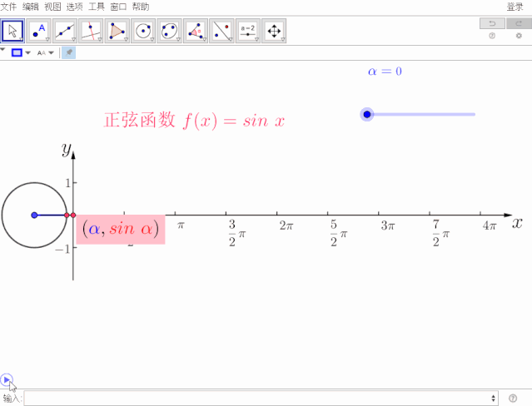The height and width of the screenshot is (406, 532).
Task: Open the 窗口 menu
Action: click(x=118, y=7)
